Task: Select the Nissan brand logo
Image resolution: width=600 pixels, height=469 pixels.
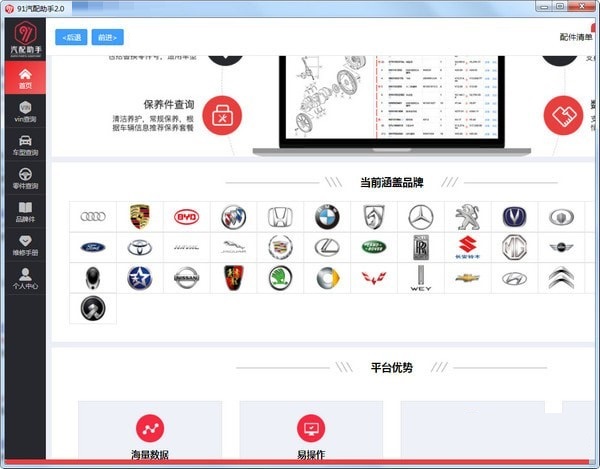Action: click(187, 278)
